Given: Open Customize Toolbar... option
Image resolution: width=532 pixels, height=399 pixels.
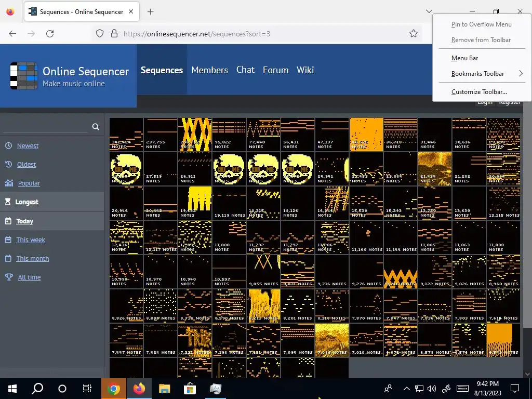Looking at the screenshot, I should (478, 92).
